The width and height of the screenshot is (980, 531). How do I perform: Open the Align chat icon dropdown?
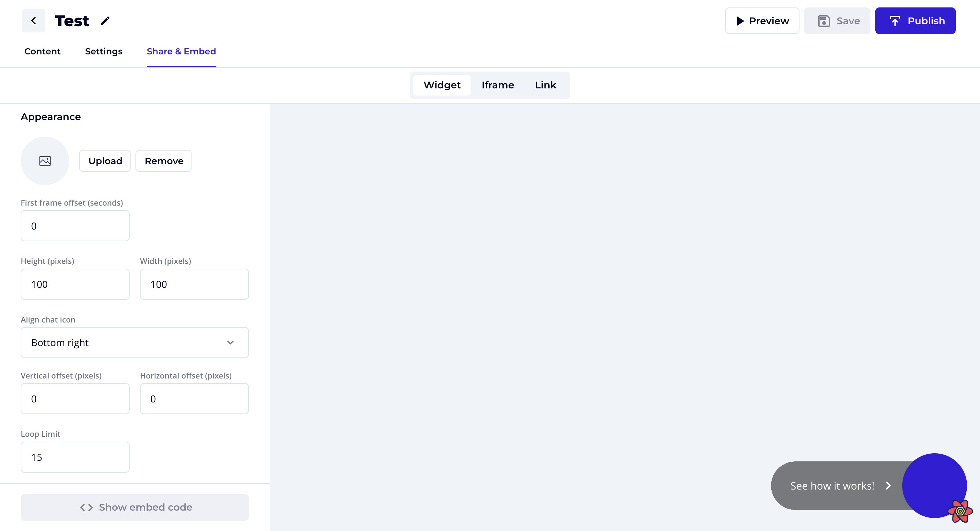point(135,343)
